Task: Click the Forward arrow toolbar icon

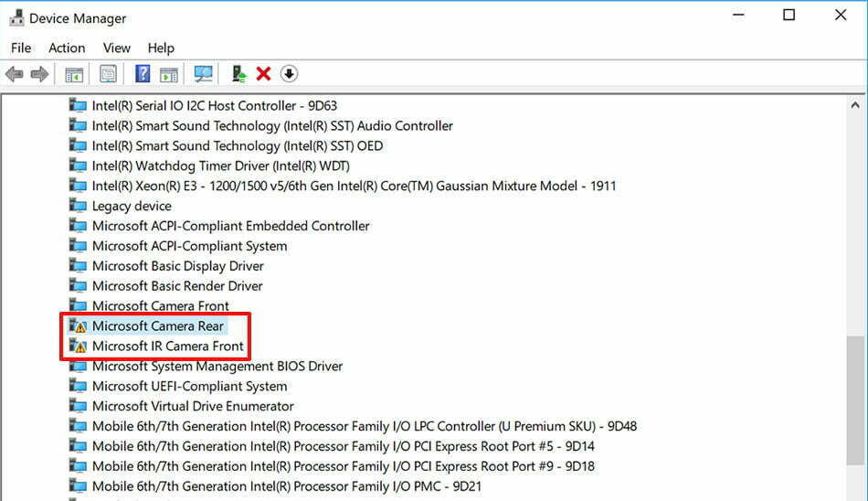Action: [x=39, y=74]
